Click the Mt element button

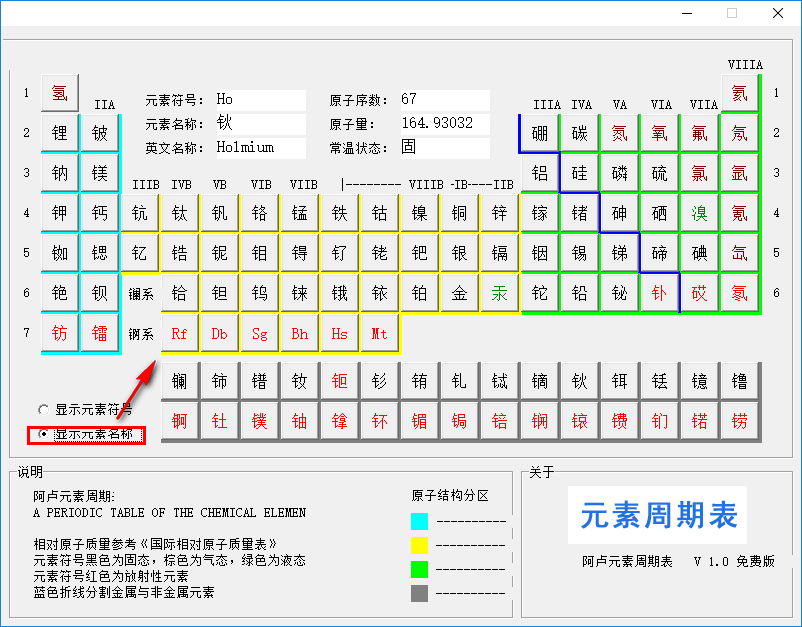(380, 333)
